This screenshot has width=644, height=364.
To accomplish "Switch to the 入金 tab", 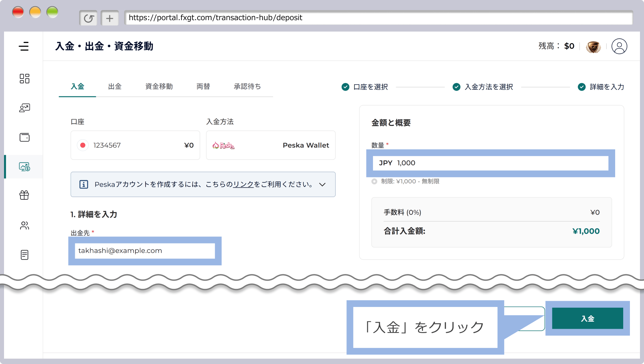I will [x=77, y=87].
